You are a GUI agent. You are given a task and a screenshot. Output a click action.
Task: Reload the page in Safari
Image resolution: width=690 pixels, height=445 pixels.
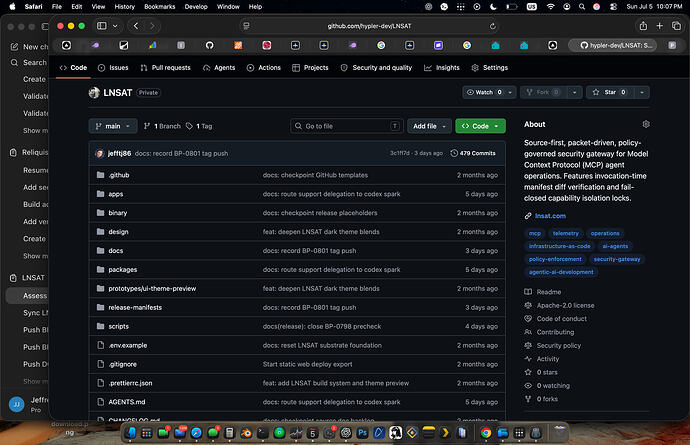click(492, 26)
